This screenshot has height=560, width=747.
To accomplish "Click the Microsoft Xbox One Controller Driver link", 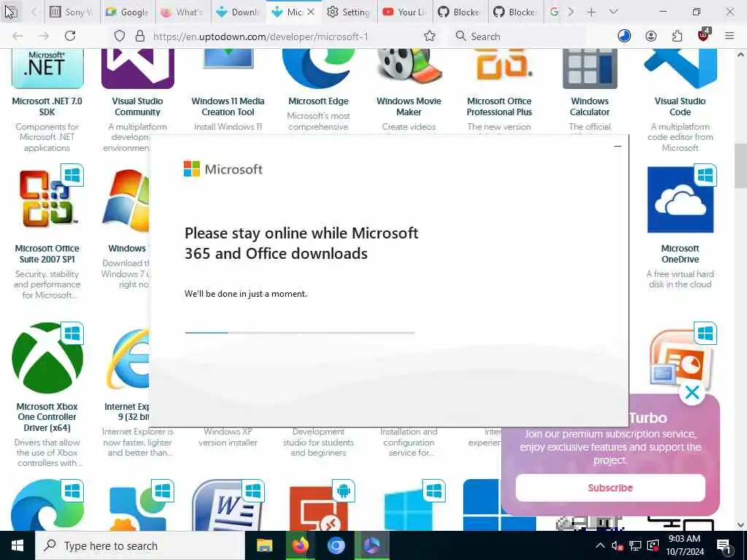I will pyautogui.click(x=47, y=417).
